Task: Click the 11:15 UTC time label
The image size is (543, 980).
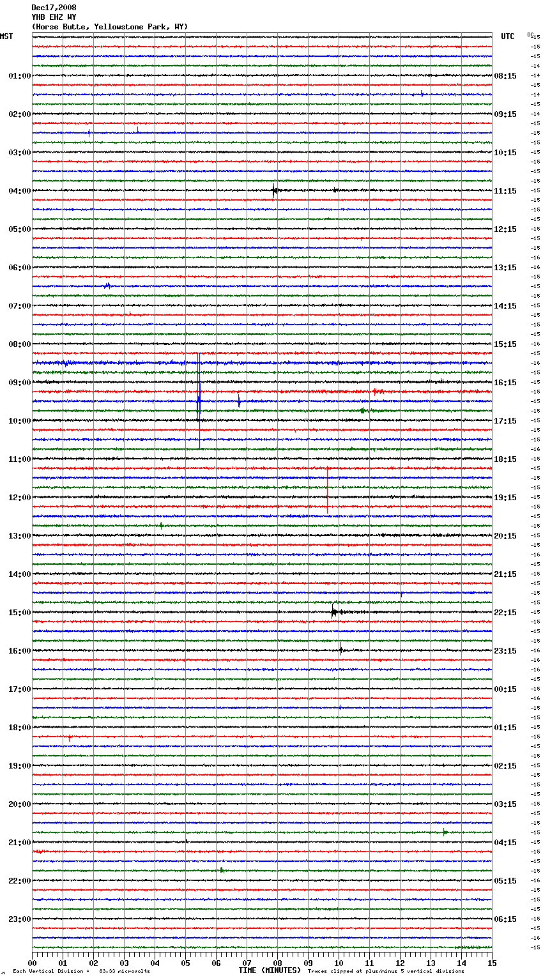Action: 505,191
